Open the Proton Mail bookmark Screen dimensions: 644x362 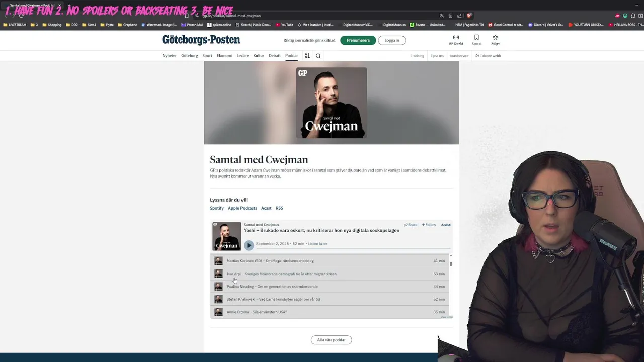tap(192, 25)
